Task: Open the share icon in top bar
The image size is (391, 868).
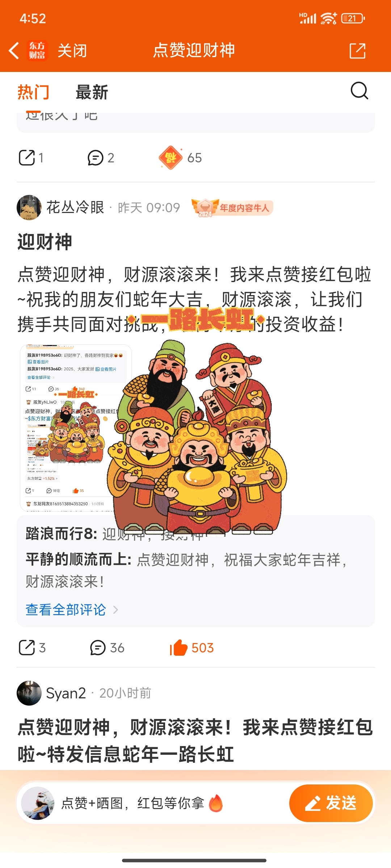Action: [357, 51]
